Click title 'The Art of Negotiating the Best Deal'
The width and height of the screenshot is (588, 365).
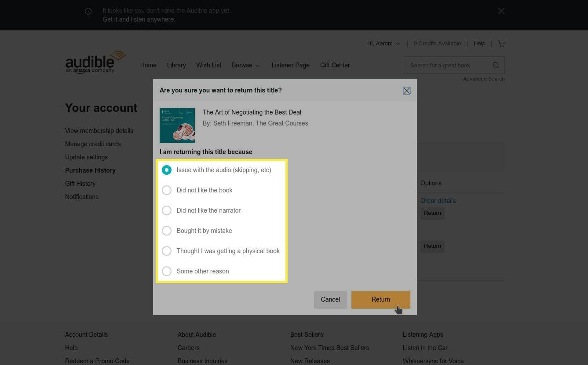[252, 112]
